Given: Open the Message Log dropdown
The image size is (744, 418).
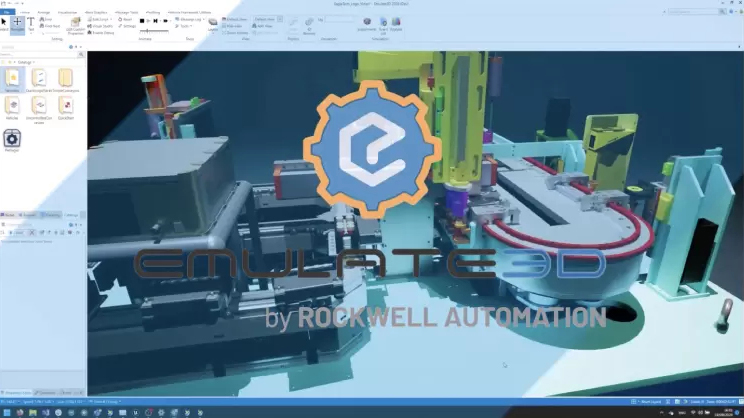Looking at the screenshot, I should click(190, 19).
